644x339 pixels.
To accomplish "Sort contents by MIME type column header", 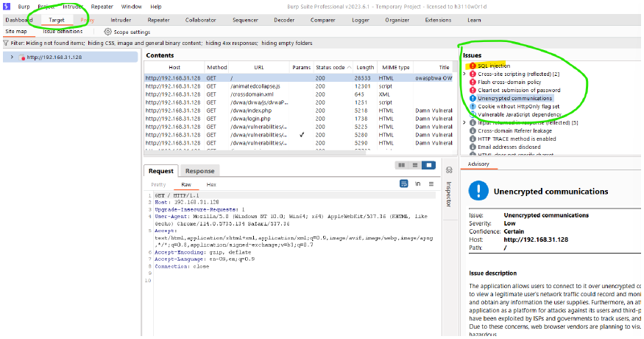I will [x=395, y=67].
